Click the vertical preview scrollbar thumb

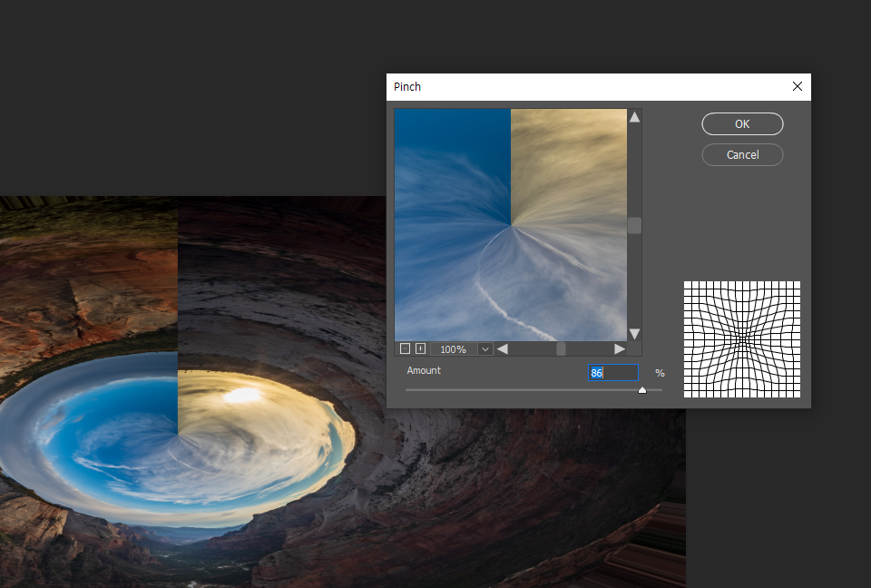tap(634, 225)
